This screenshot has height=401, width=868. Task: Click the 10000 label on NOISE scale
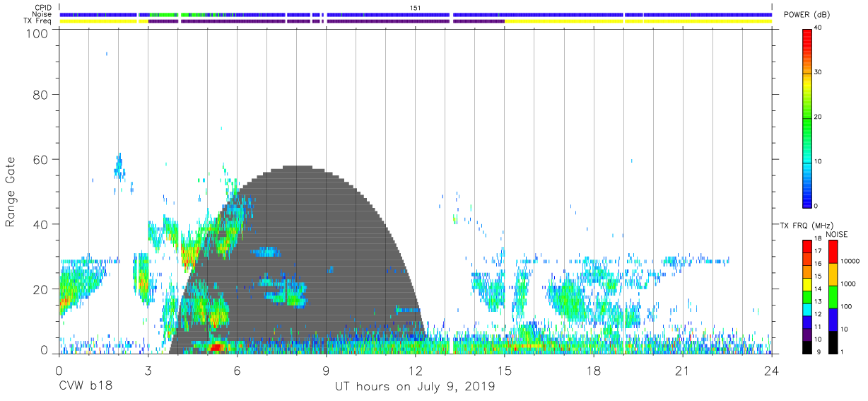point(850,261)
